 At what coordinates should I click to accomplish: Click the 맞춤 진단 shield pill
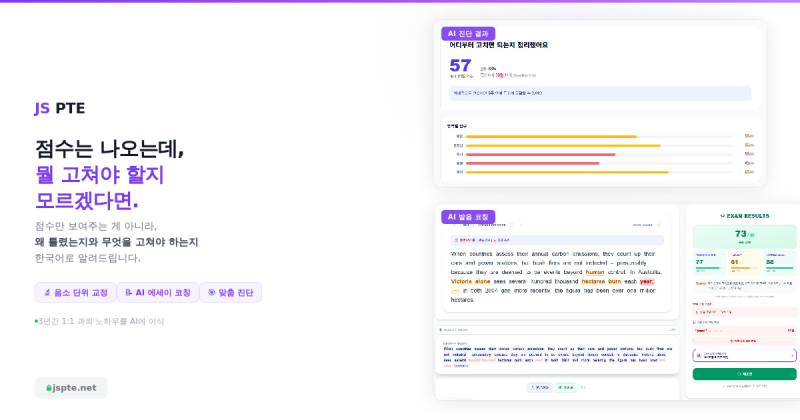230,292
